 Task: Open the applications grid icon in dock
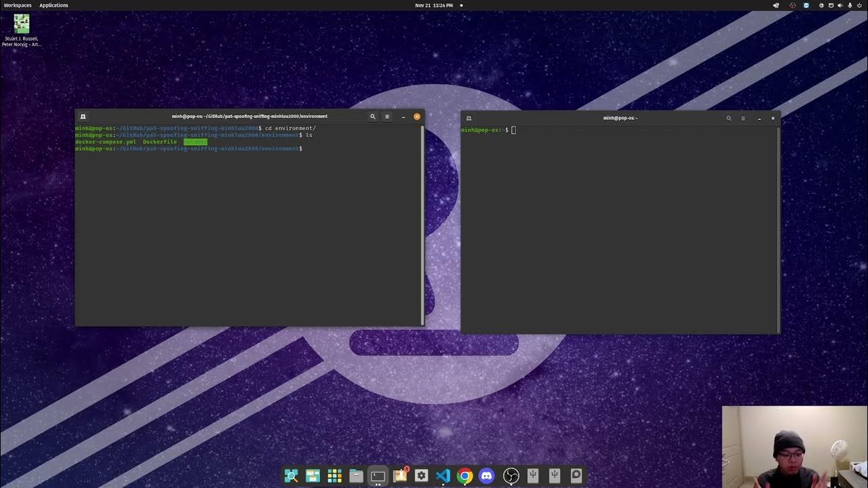[334, 476]
